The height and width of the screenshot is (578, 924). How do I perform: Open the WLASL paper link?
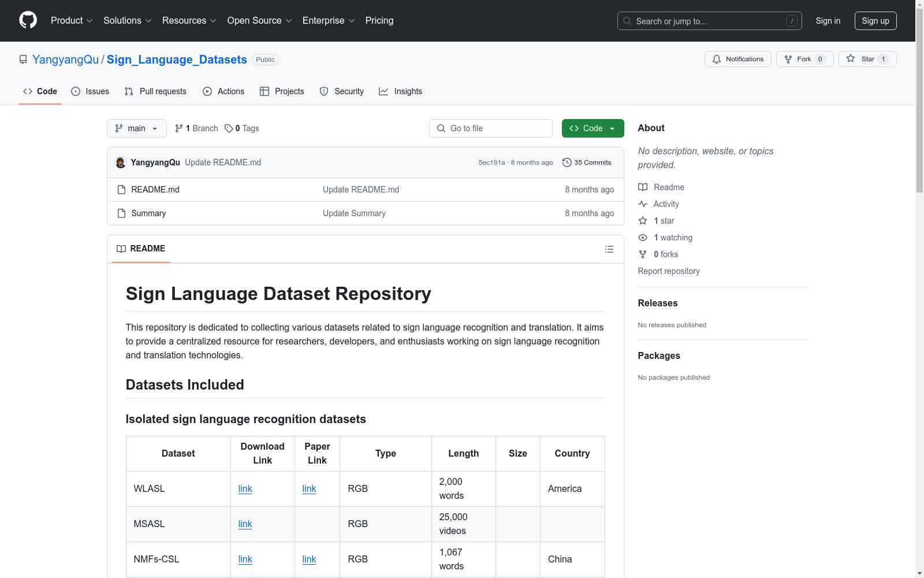click(309, 489)
